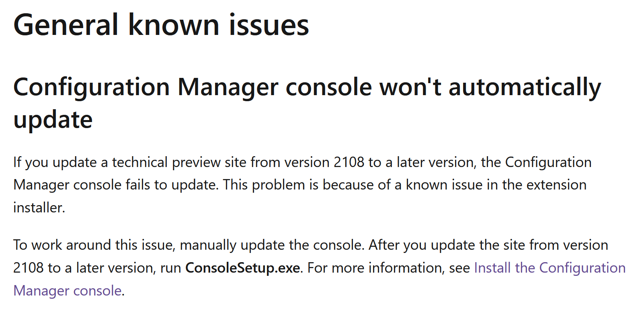Click the sentence starting "This problem is because"
644x322 pixels.
pos(405,185)
